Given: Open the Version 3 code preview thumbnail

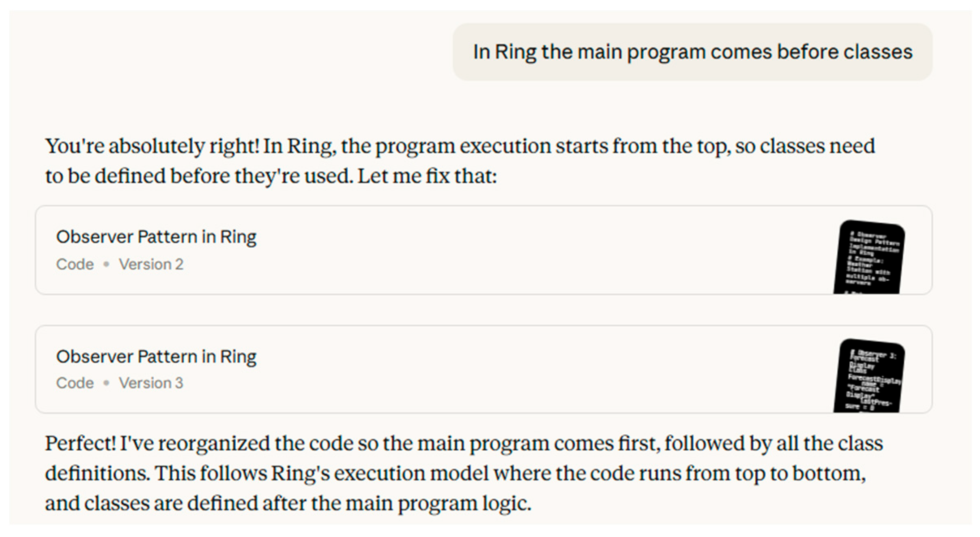Looking at the screenshot, I should pyautogui.click(x=868, y=376).
